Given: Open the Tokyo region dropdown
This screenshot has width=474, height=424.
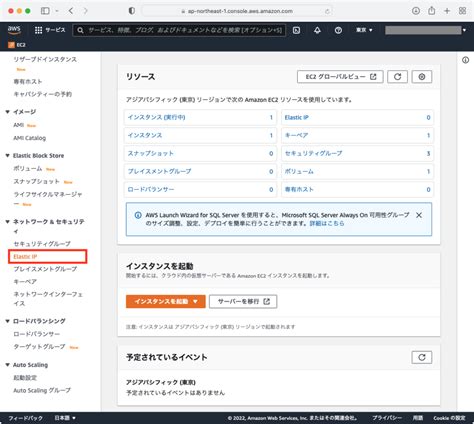Looking at the screenshot, I should (x=364, y=30).
